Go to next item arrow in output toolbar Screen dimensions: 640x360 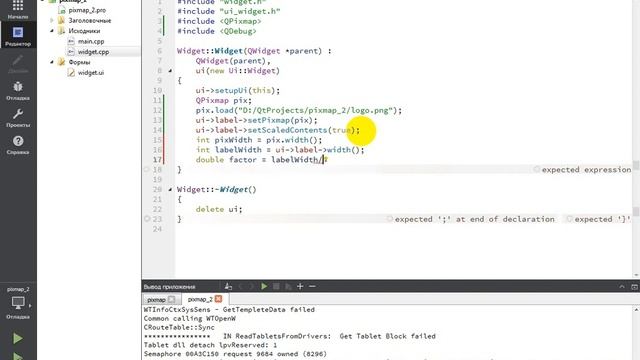tap(251, 287)
